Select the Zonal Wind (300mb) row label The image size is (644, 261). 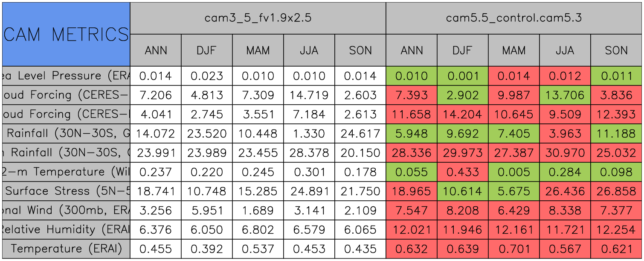point(66,211)
